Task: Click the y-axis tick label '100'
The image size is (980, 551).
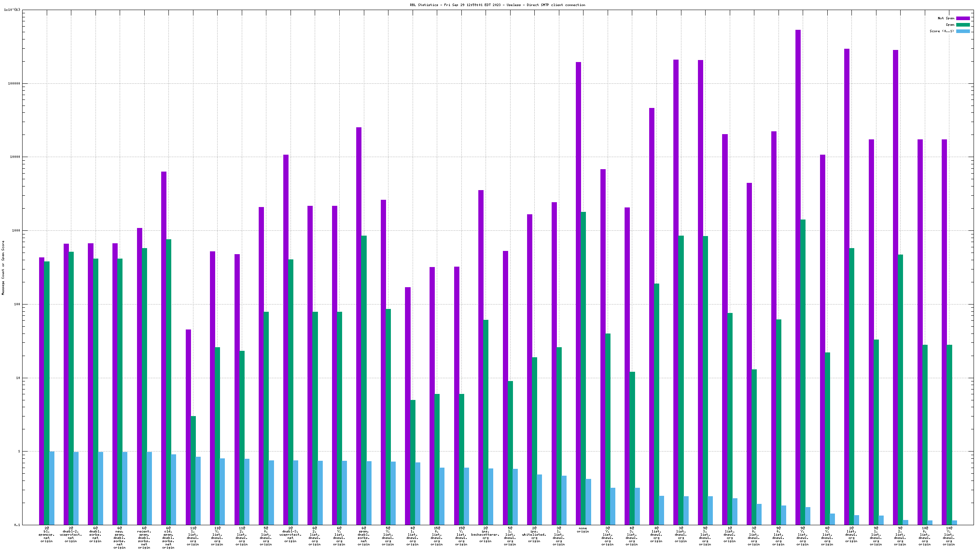Action: coord(17,304)
